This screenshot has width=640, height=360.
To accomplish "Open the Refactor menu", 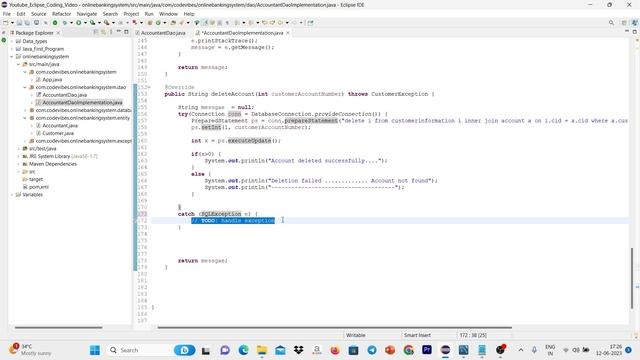I will [62, 14].
